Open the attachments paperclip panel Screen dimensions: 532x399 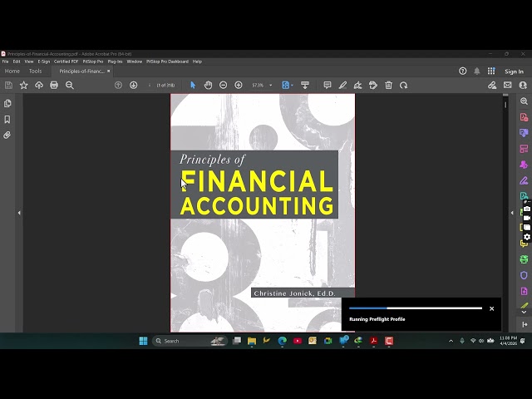point(7,135)
